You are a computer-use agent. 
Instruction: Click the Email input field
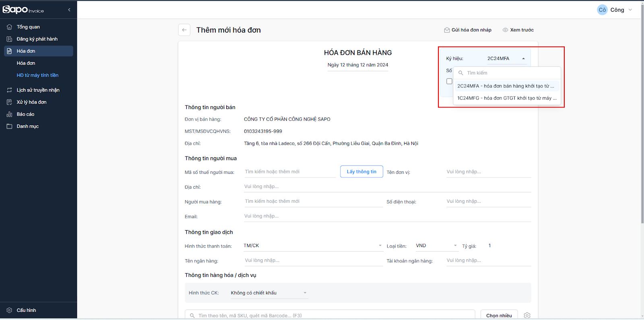coord(387,217)
